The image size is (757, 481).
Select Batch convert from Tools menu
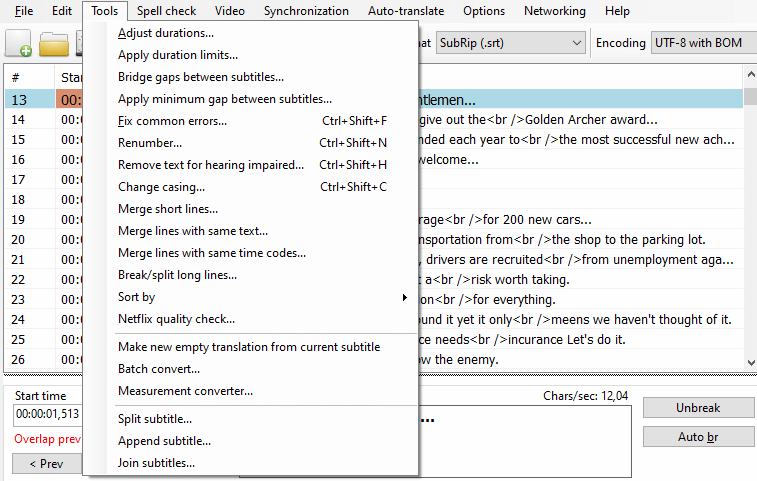click(159, 369)
